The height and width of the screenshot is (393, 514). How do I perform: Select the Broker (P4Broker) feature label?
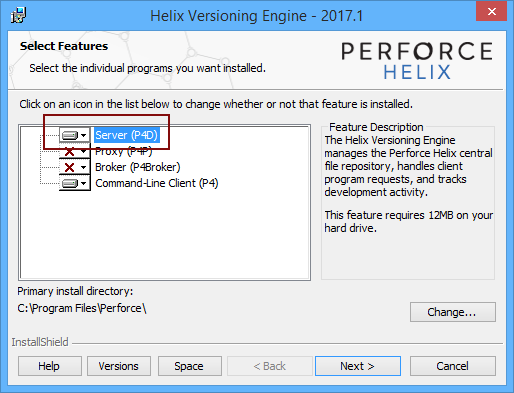click(x=138, y=167)
